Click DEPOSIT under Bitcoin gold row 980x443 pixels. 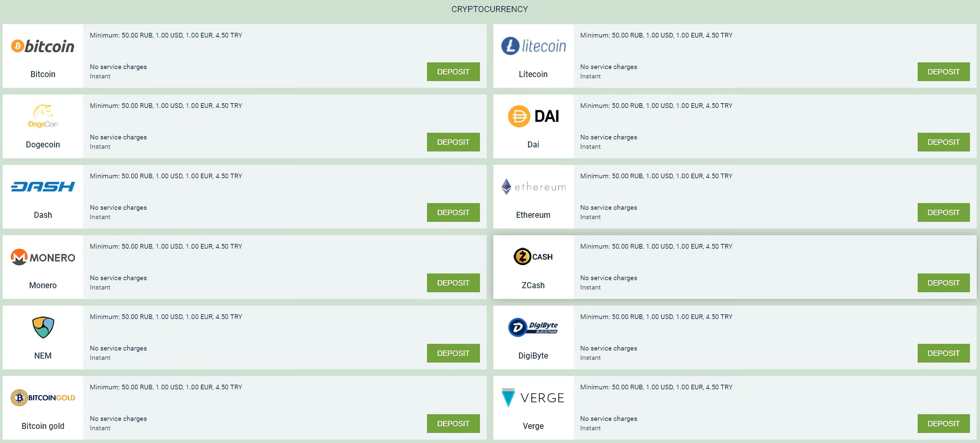coord(453,423)
